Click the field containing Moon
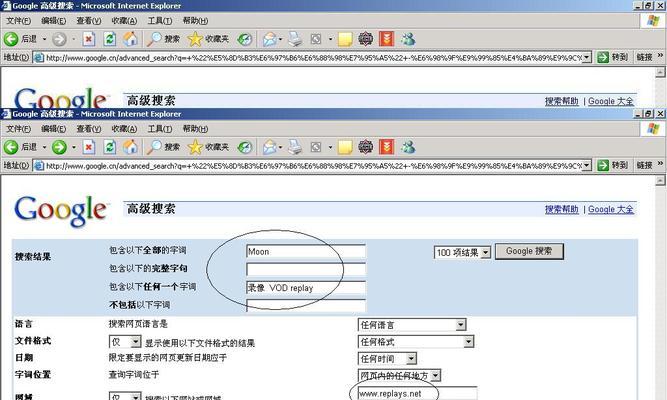Viewport: 667px width, 400px height. click(306, 251)
